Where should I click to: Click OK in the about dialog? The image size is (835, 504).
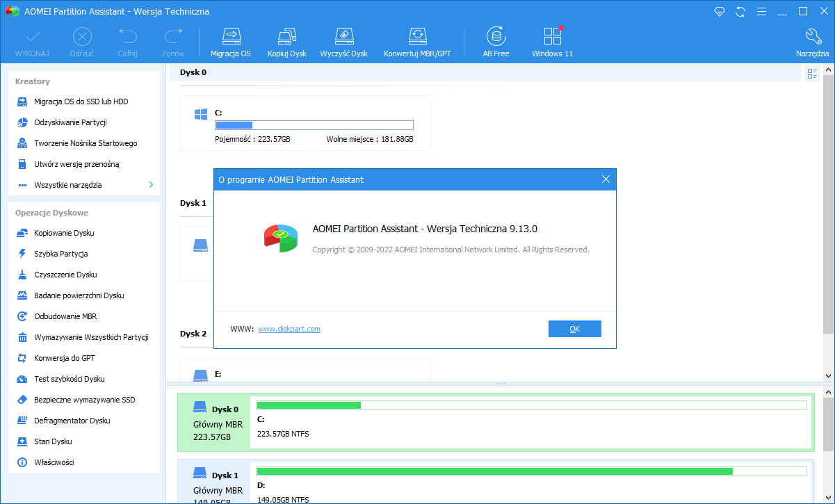(574, 329)
